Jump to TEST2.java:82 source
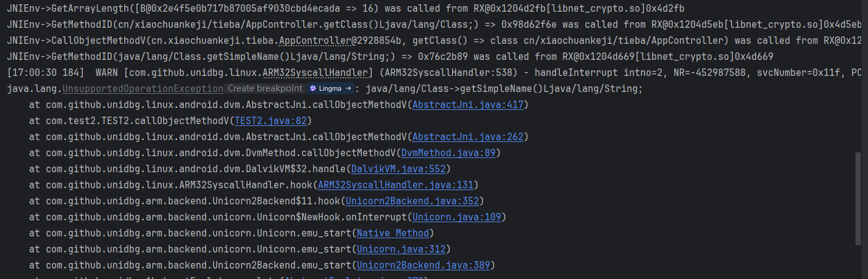This screenshot has width=868, height=279. [x=270, y=120]
